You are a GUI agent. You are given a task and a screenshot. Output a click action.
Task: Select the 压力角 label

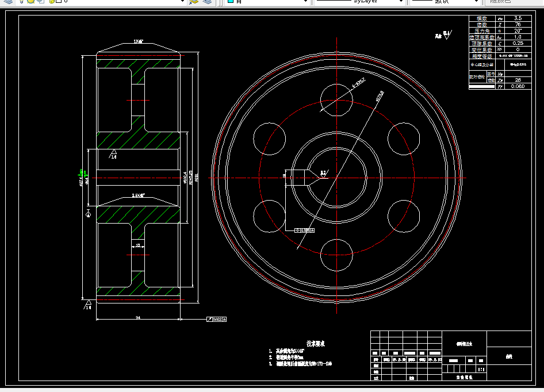(x=482, y=31)
